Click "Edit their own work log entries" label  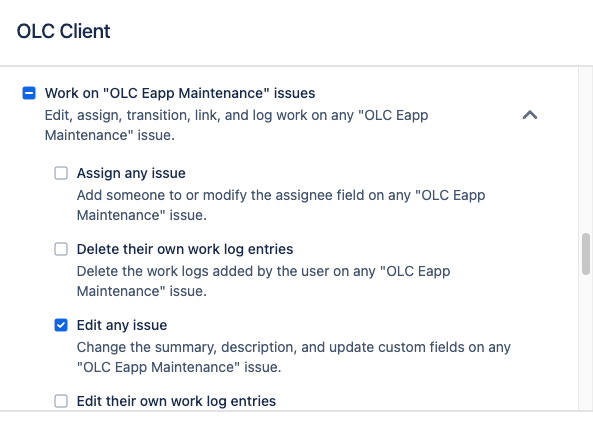tap(176, 401)
